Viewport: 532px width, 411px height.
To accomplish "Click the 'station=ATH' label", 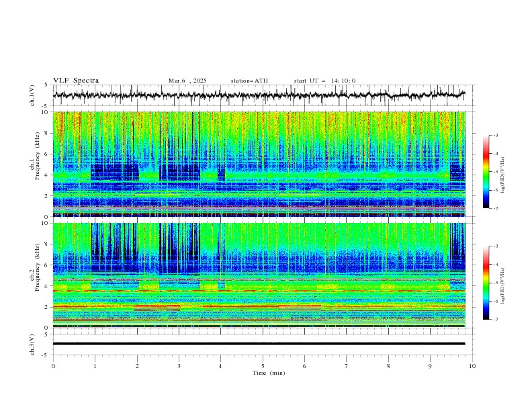I will pyautogui.click(x=249, y=81).
